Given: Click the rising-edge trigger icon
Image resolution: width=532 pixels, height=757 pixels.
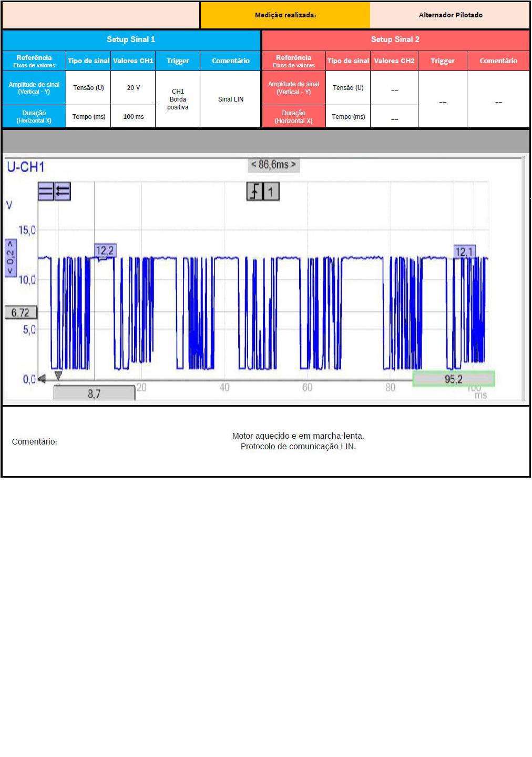Looking at the screenshot, I should (x=254, y=191).
